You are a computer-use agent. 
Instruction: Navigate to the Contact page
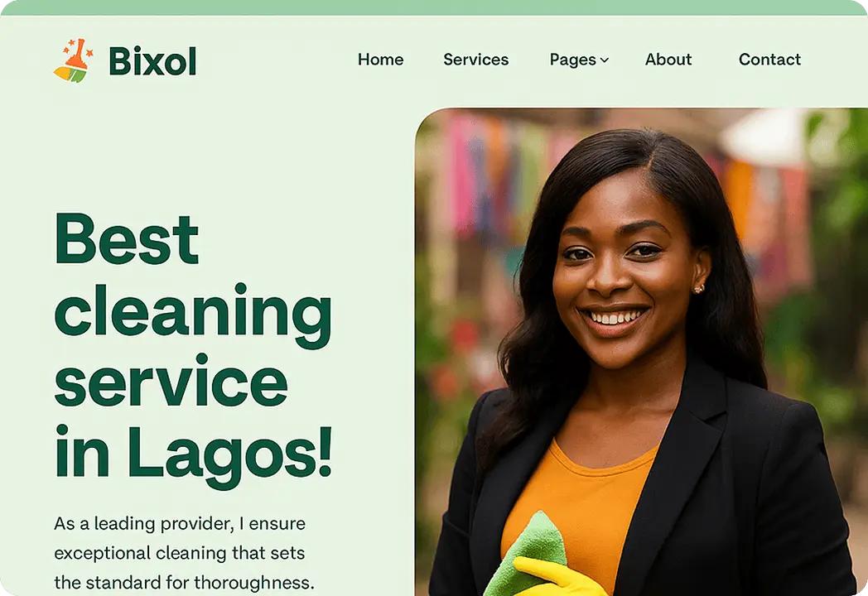pyautogui.click(x=769, y=60)
